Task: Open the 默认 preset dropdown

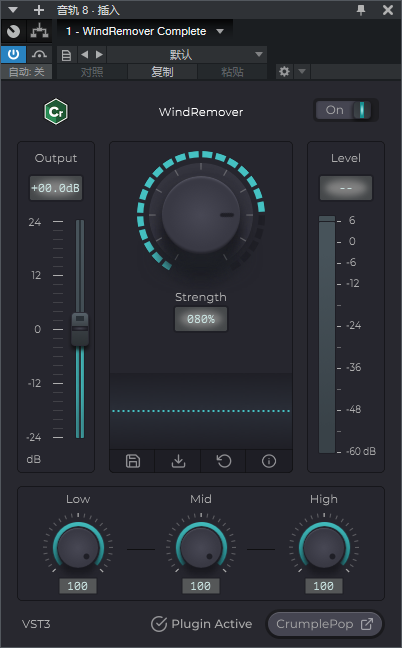Action: coord(187,55)
